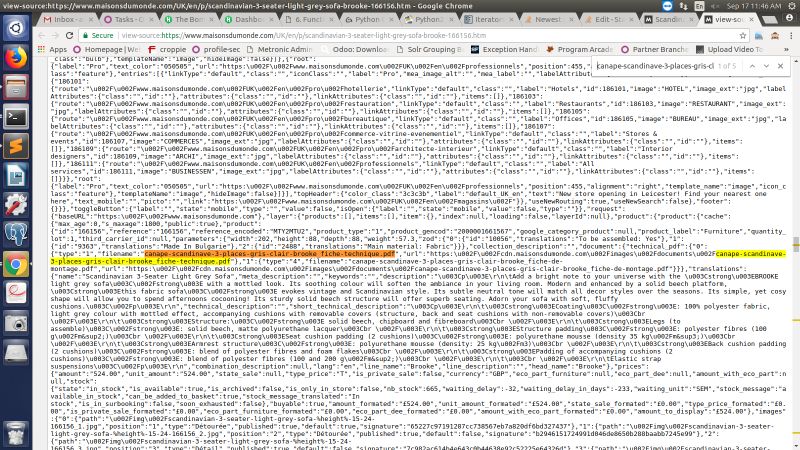Open the screenshot camera dock icon

tap(16, 323)
